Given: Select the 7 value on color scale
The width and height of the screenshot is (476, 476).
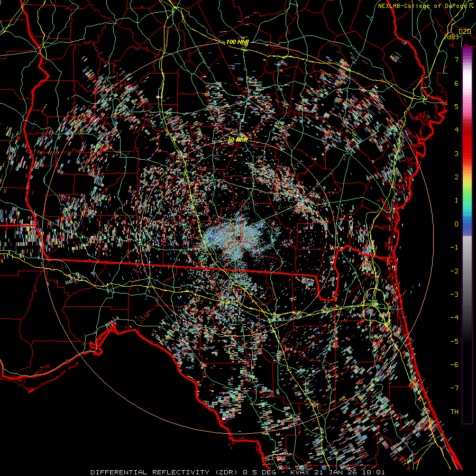Looking at the screenshot, I should [456, 59].
